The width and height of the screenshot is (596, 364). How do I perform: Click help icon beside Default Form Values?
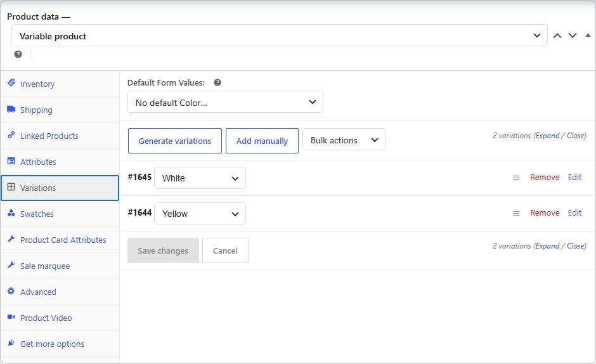point(217,82)
